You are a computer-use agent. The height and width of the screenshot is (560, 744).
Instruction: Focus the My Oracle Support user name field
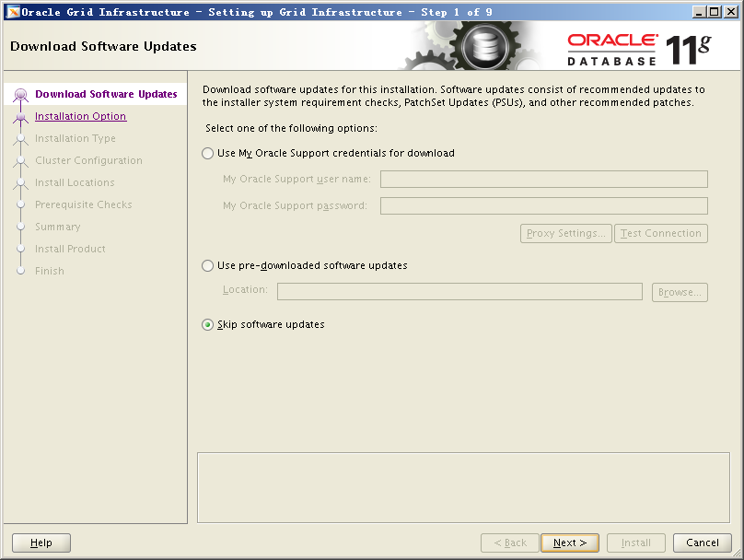pos(543,180)
